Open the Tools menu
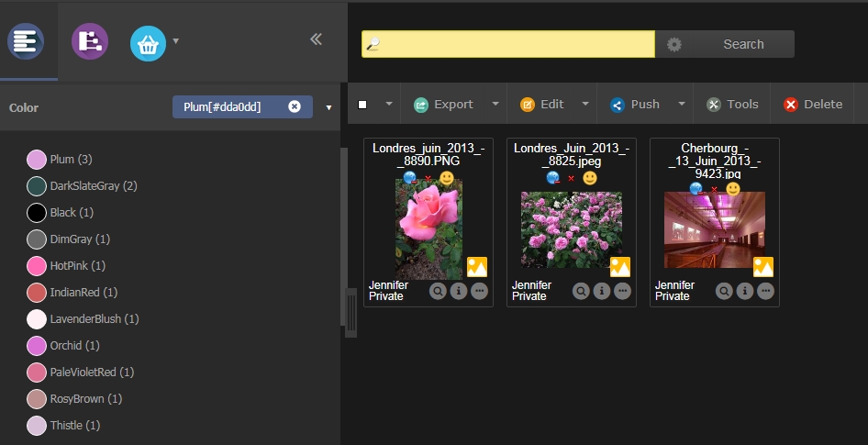Screen dimensions: 868x445 coord(732,105)
